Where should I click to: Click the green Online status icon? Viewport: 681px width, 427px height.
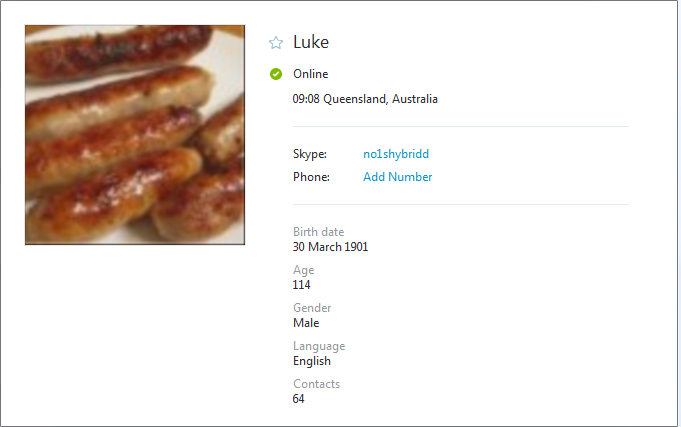point(276,74)
